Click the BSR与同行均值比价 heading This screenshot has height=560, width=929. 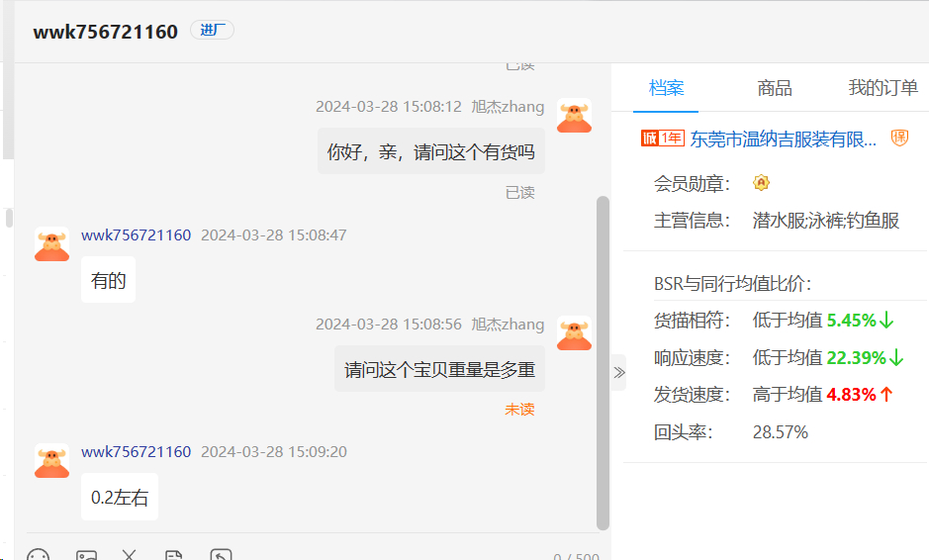click(x=732, y=283)
